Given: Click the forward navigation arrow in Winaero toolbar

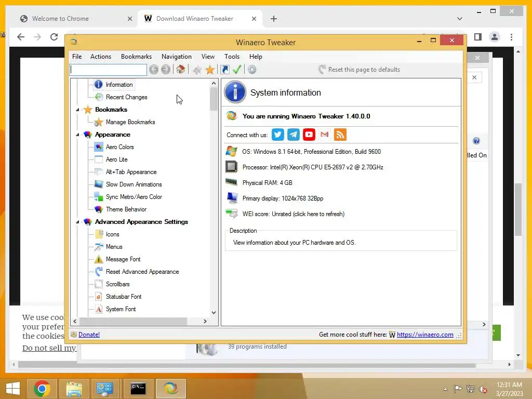Looking at the screenshot, I should pyautogui.click(x=166, y=70).
